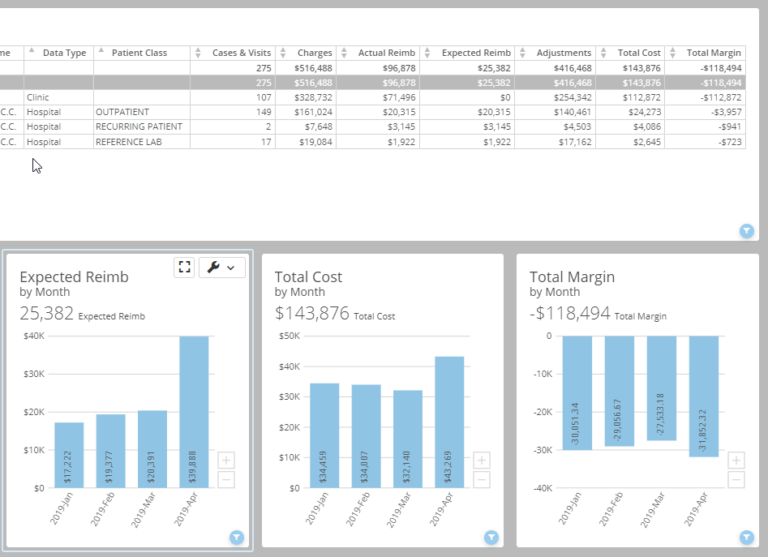Maximize the Expected Reimb chart to fullscreen

pyautogui.click(x=184, y=267)
